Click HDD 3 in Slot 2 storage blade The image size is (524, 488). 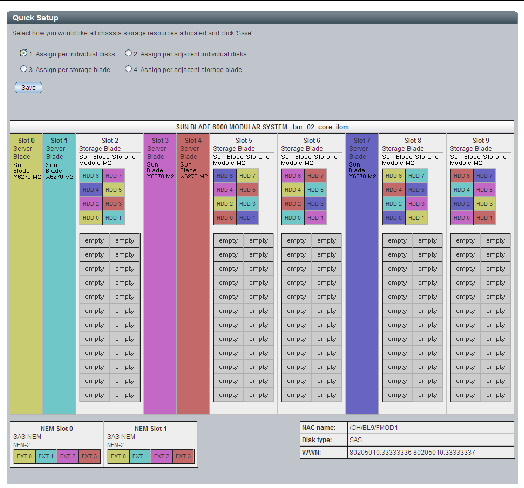pos(114,204)
